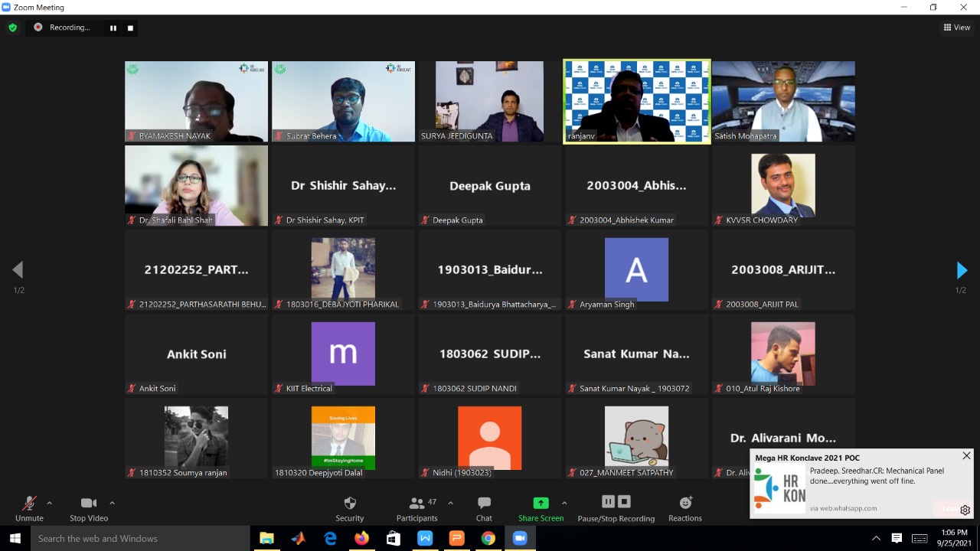Image resolution: width=980 pixels, height=551 pixels.
Task: Expand audio options next to Unmute
Action: point(50,503)
